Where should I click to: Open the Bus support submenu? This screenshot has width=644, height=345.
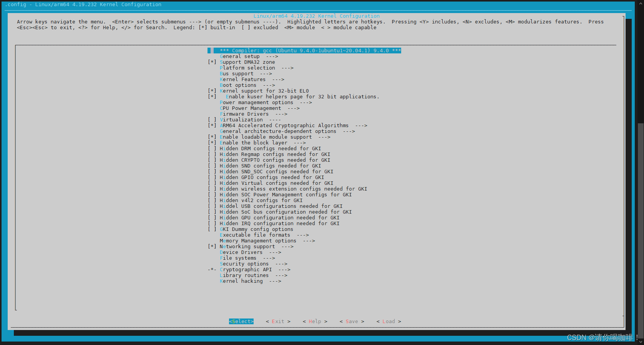(x=246, y=74)
